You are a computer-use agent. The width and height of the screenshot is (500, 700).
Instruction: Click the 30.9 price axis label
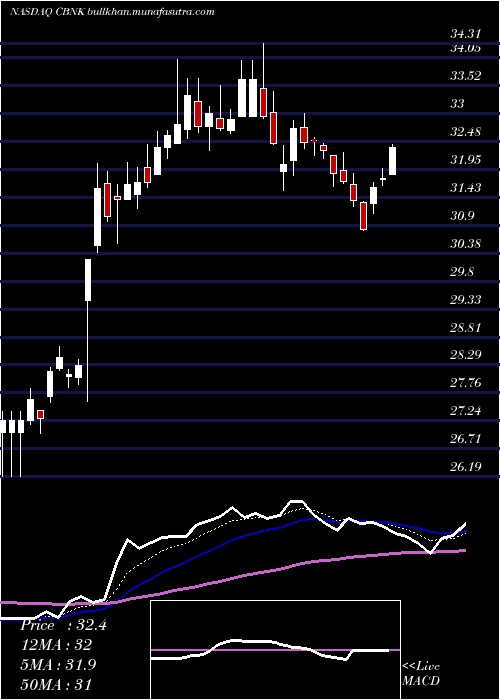463,216
